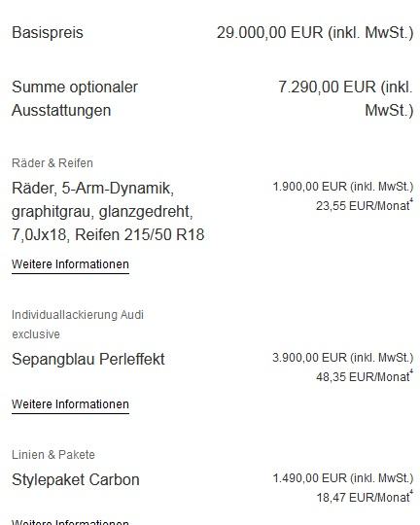Click footnote 4 next to 48,35 EUR/Monat
Screen dimensions: 420x525
(x=411, y=372)
